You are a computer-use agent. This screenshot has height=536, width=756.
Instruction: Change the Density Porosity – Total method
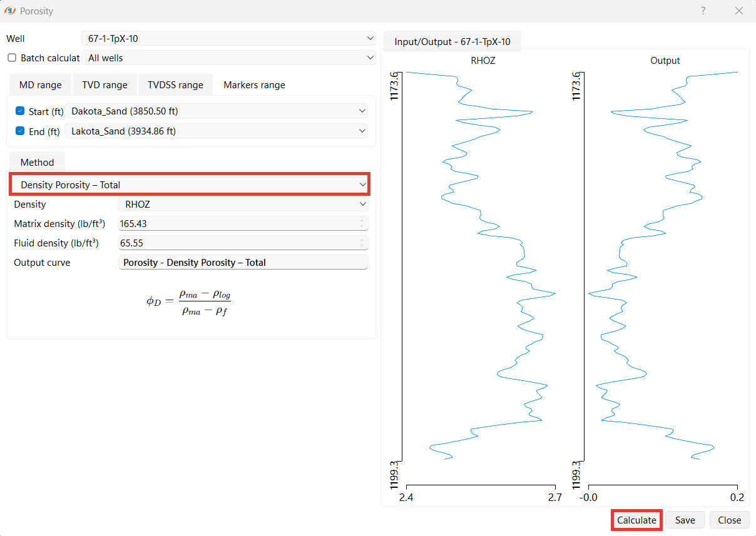189,185
